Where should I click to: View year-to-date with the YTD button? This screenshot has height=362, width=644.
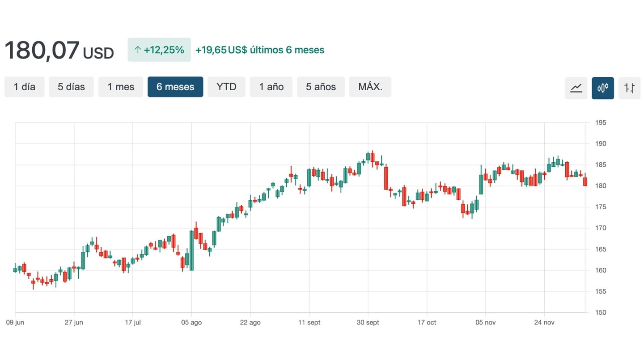tap(226, 87)
